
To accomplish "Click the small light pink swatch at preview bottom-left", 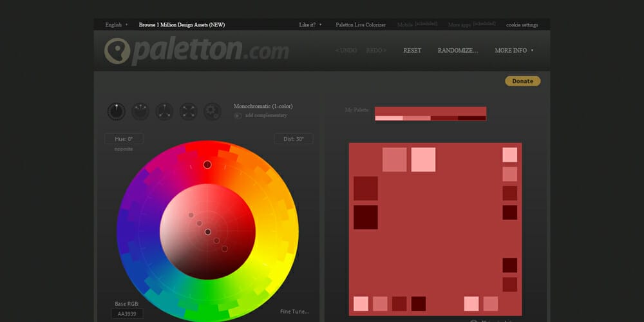I will (361, 304).
